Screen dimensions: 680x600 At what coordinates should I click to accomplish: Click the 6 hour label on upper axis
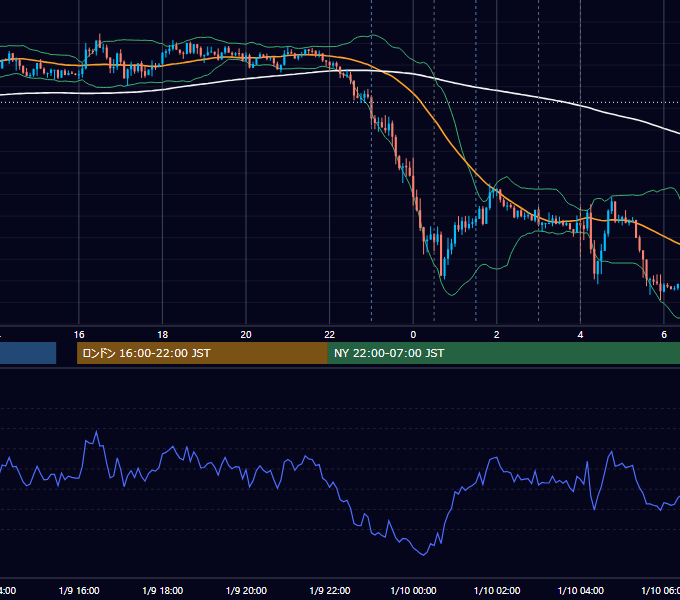[x=664, y=334]
